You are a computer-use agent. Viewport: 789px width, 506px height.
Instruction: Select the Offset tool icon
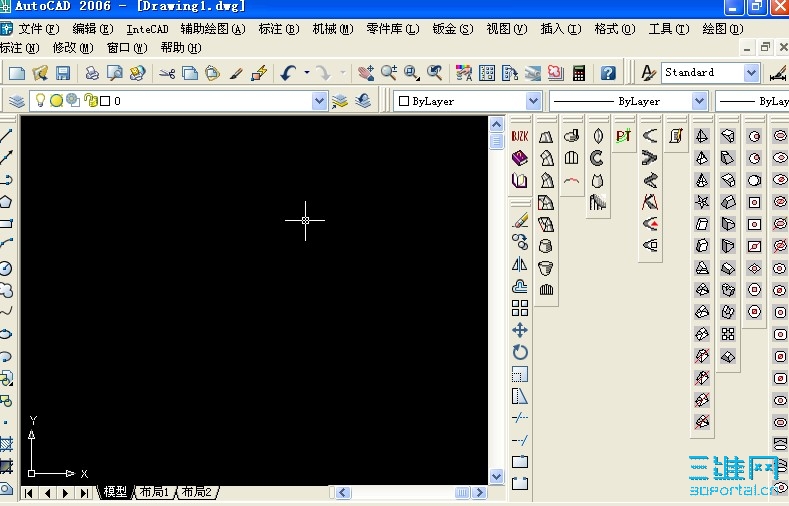pyautogui.click(x=520, y=286)
